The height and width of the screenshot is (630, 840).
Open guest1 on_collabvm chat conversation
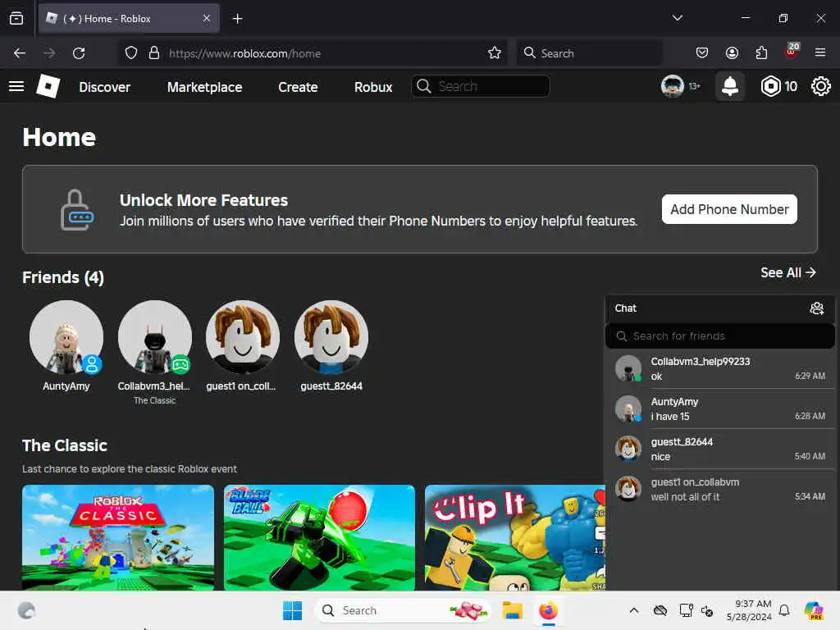[719, 489]
